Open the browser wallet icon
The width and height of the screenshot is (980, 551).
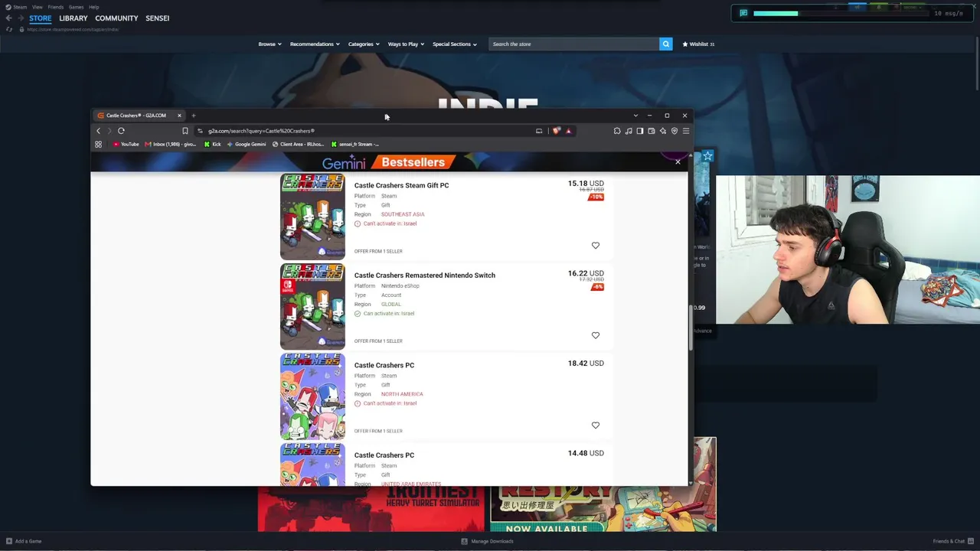coord(652,131)
